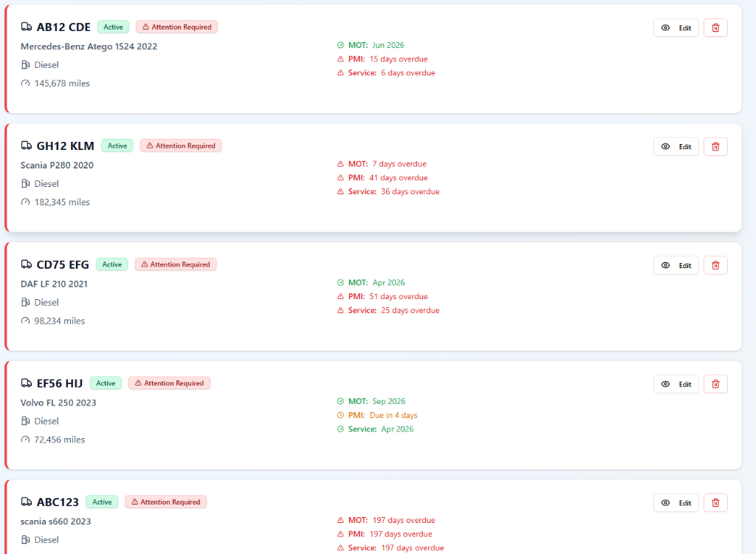Click warning icon beside PMI 41 days overdue
Image resolution: width=756 pixels, height=554 pixels.
click(x=340, y=177)
